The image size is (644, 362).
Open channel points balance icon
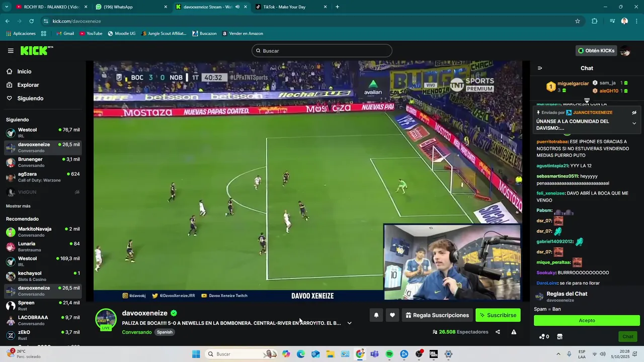click(544, 337)
